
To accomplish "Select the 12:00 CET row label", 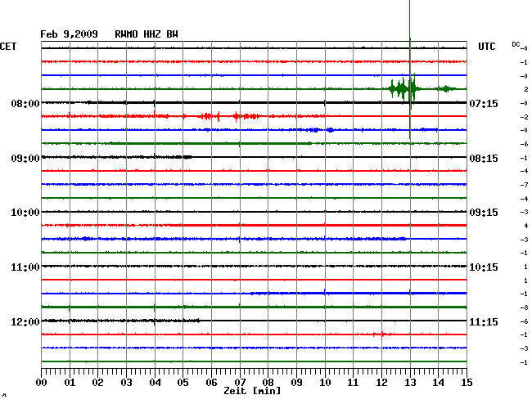I will [x=25, y=321].
